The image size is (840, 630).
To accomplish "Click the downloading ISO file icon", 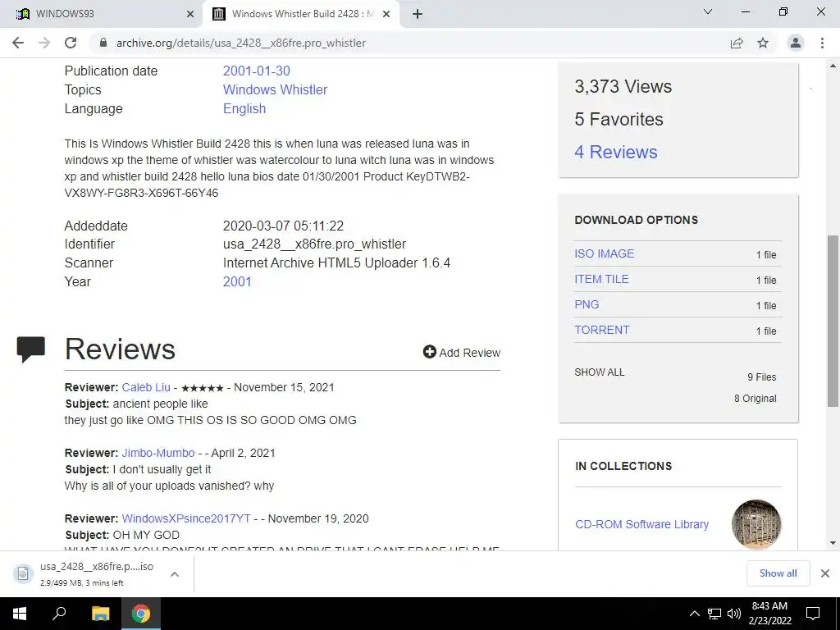I will tap(23, 573).
